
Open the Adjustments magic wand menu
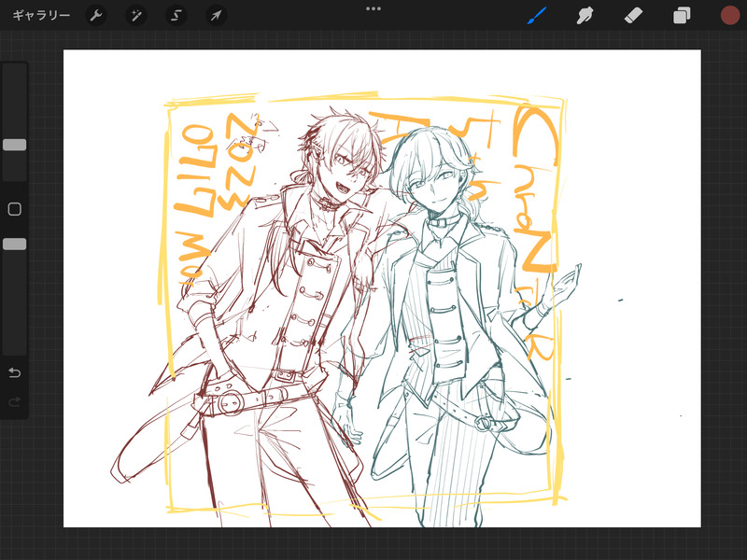click(135, 16)
